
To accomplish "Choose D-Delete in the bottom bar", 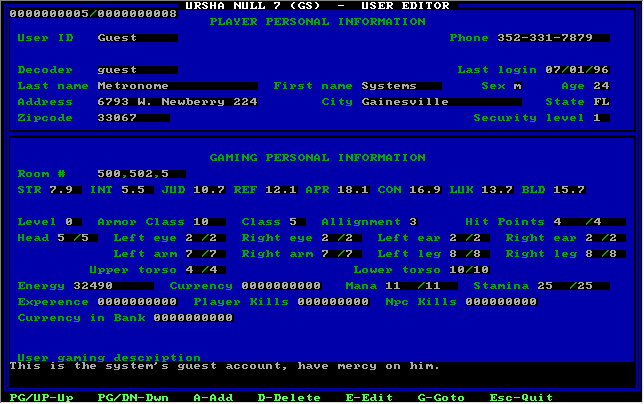I will pos(289,398).
